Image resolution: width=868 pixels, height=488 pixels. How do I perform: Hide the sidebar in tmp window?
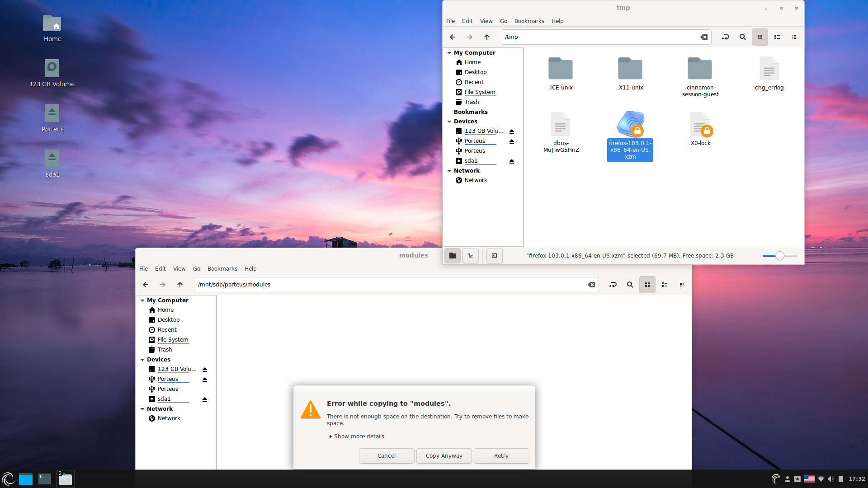(x=494, y=256)
